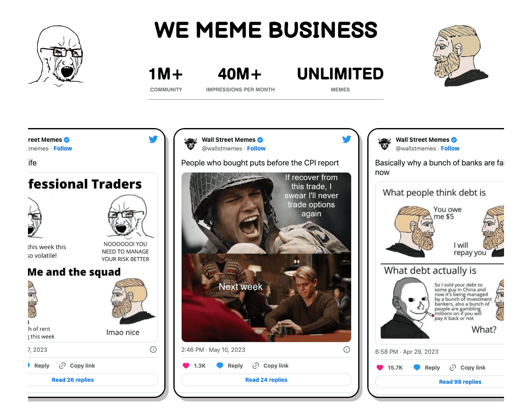This screenshot has height=420, width=532.
Task: Copy link of the 15.7K likes tweet
Action: [467, 368]
